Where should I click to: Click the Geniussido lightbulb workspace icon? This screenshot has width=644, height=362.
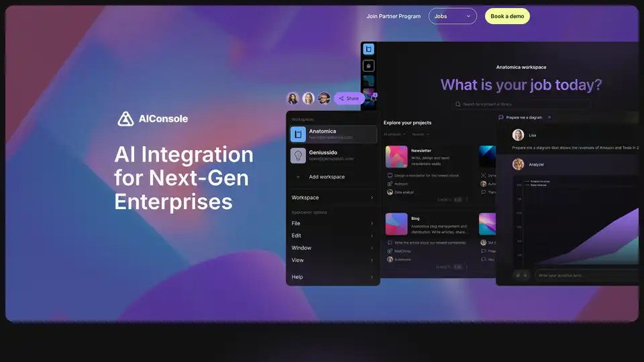pos(298,155)
